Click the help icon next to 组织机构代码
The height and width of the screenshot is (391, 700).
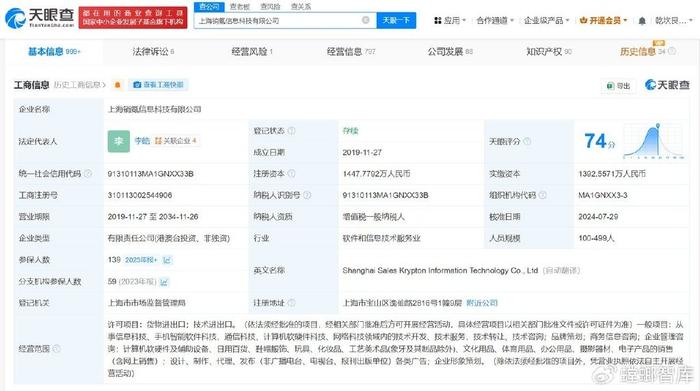(542, 195)
